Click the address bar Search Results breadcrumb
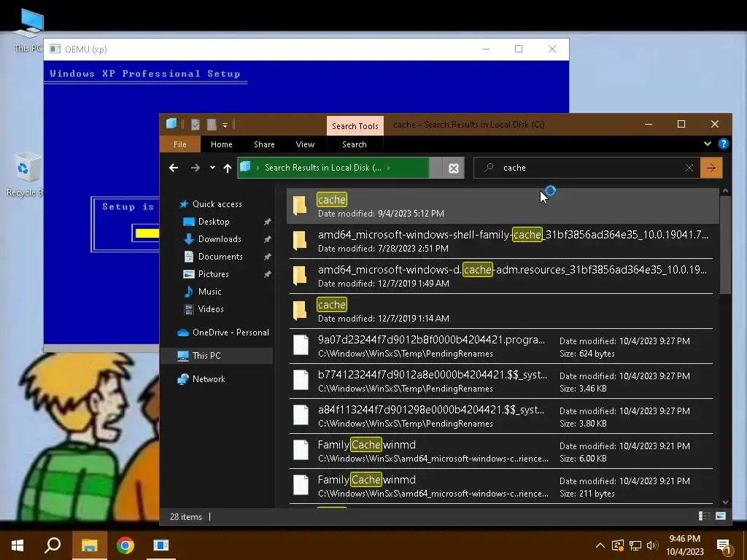This screenshot has width=747, height=560. (323, 168)
